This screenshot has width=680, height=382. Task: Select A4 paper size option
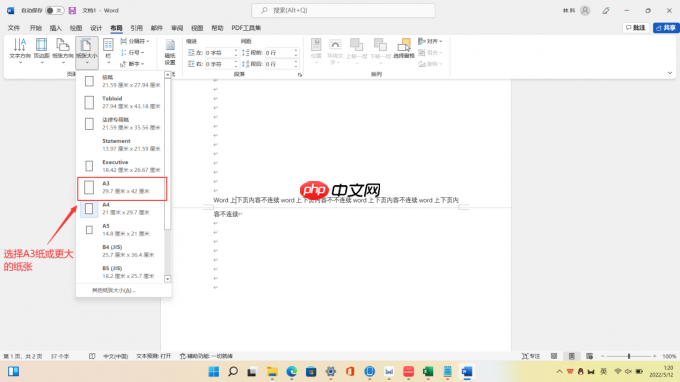(121, 209)
